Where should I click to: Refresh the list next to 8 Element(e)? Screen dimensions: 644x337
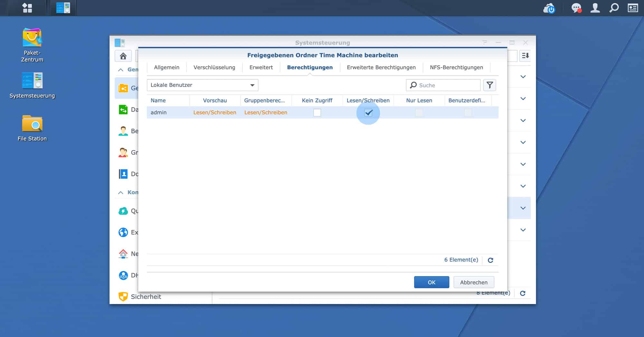(523, 293)
